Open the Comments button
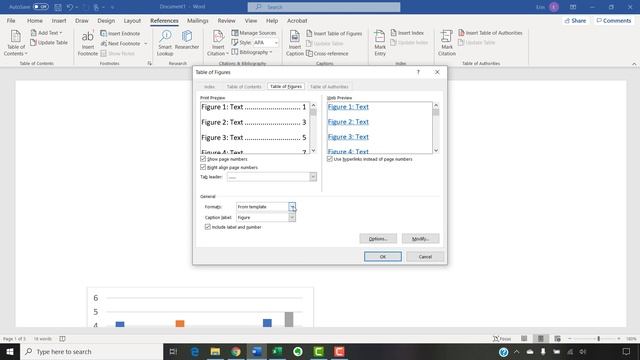Screen dimensions: 640x360 point(614,20)
